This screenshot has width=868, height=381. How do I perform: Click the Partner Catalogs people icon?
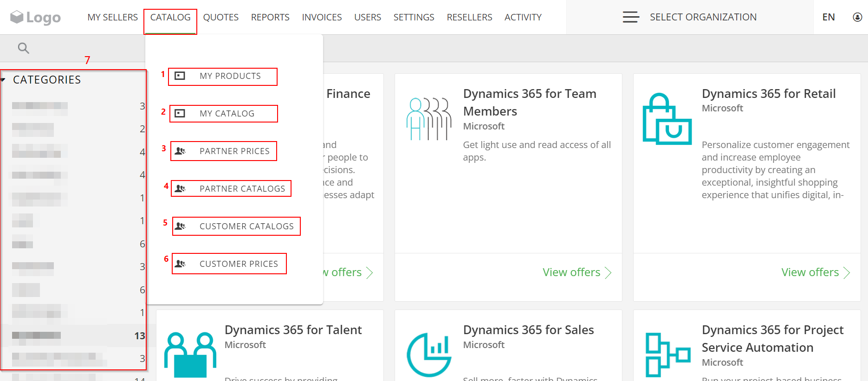181,188
